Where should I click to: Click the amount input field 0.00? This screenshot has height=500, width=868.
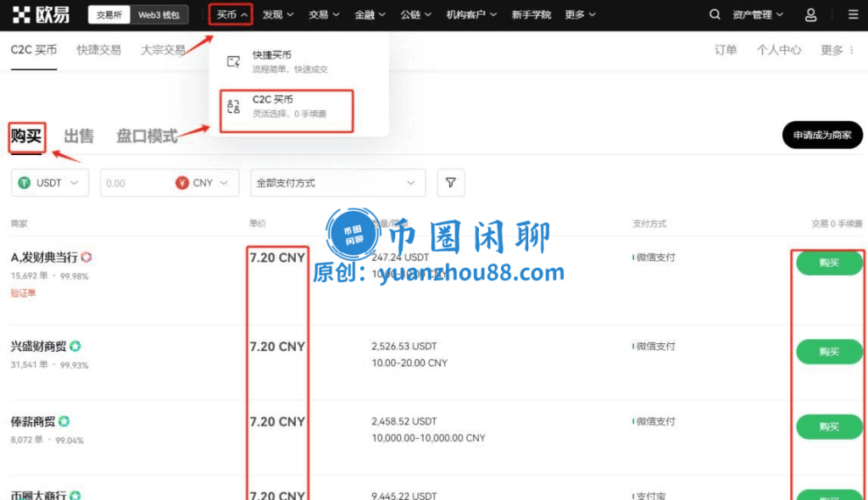(136, 183)
